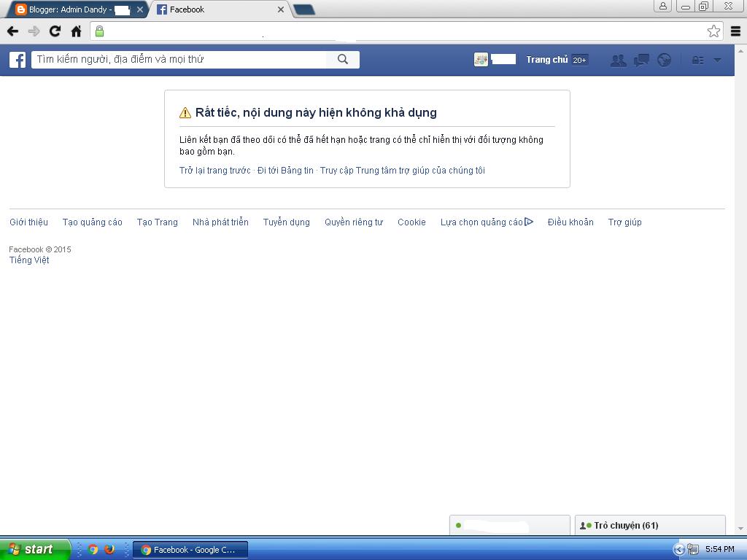This screenshot has width=747, height=560.
Task: Open the browser Home page icon
Action: (x=76, y=31)
